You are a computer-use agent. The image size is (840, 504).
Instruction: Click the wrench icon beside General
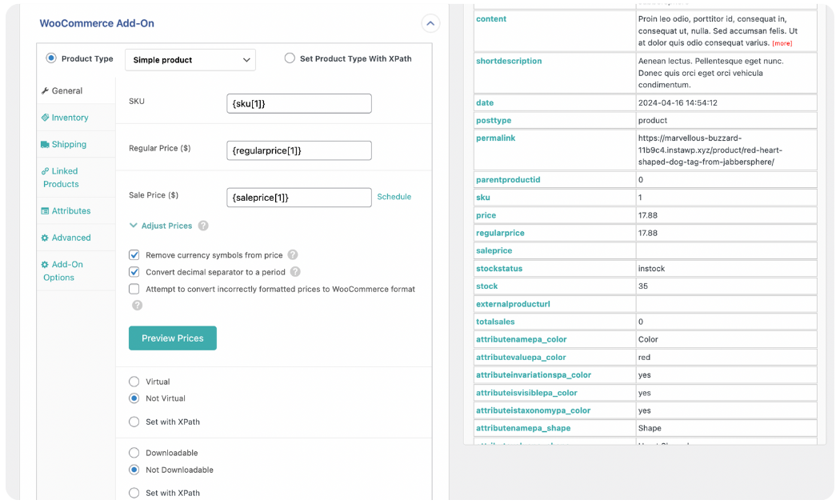tap(45, 91)
